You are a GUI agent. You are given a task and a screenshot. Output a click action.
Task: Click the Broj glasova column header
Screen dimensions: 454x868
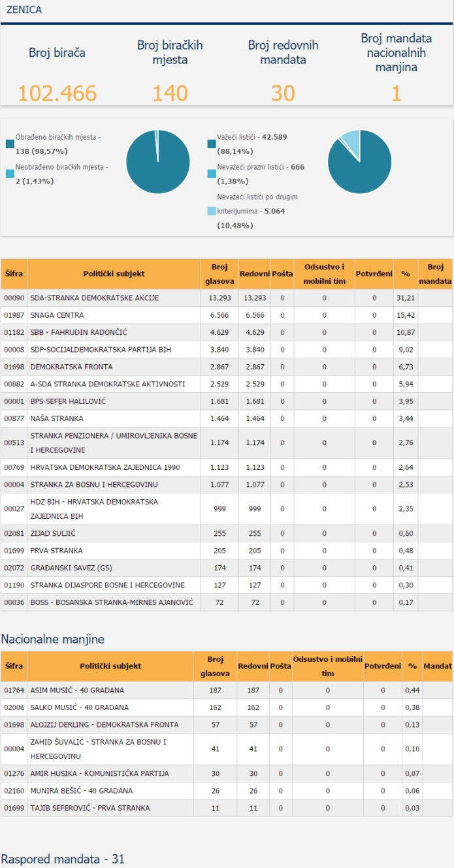pos(219,274)
